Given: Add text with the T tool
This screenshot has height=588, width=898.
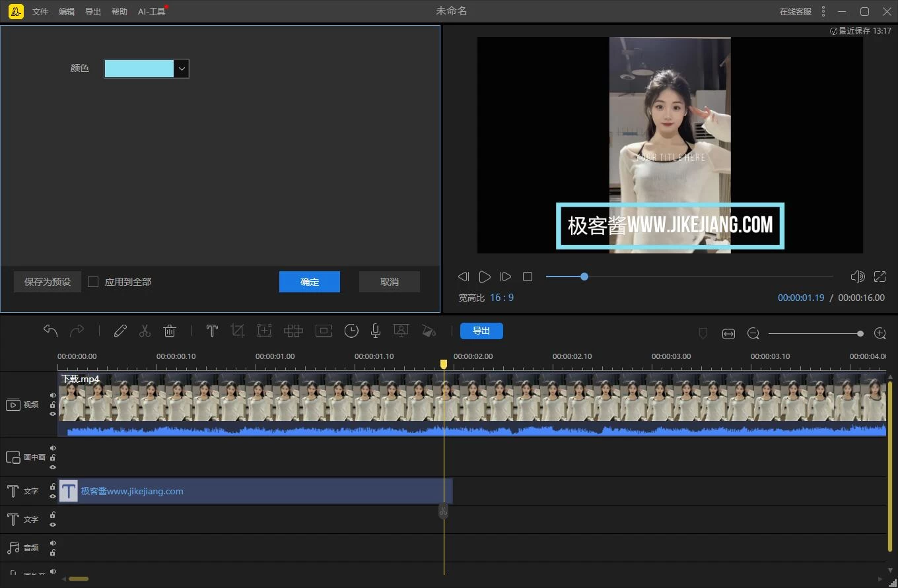Looking at the screenshot, I should pyautogui.click(x=212, y=331).
